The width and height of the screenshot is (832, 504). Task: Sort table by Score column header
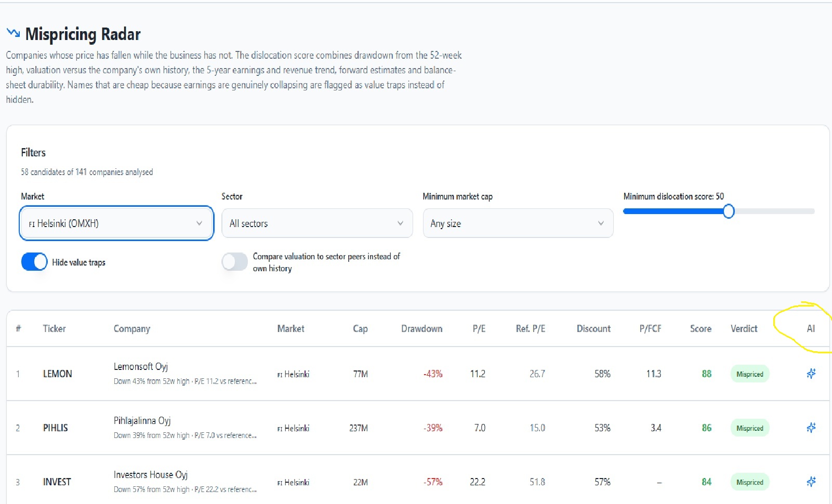tap(701, 328)
